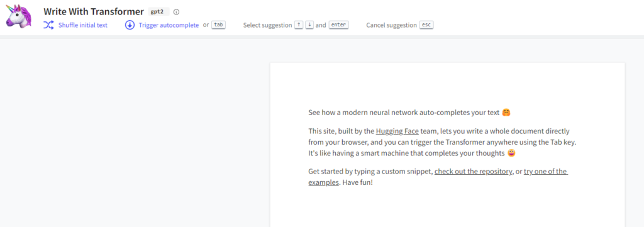Click the enter key hint

(x=339, y=25)
